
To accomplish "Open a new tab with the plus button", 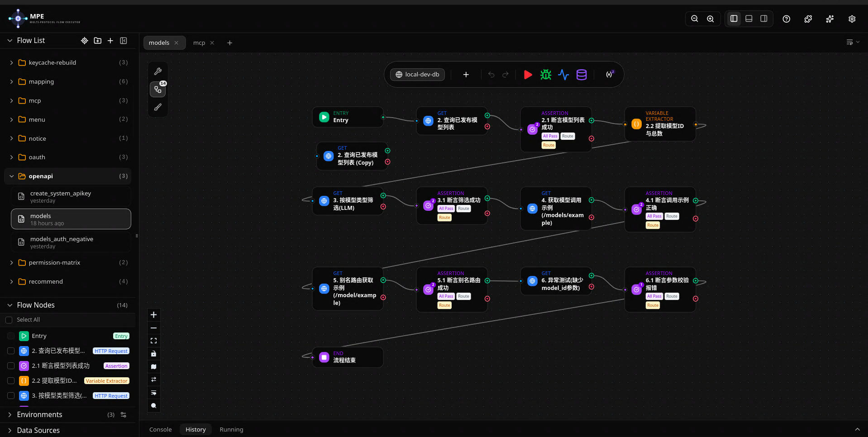I will tap(230, 43).
